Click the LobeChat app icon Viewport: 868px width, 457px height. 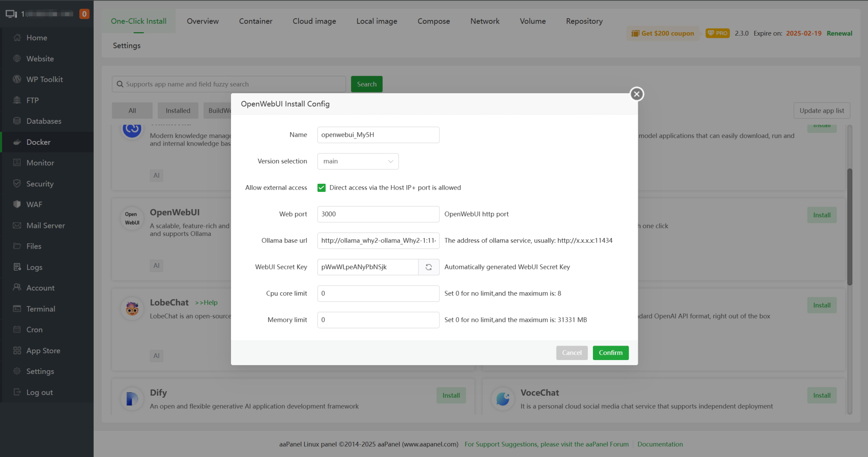pyautogui.click(x=131, y=308)
